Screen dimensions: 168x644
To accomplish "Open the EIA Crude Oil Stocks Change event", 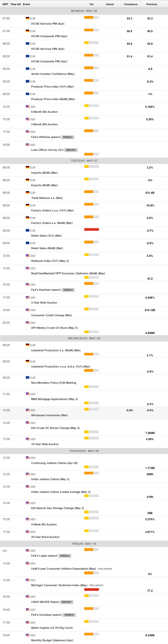I will 55,428.
